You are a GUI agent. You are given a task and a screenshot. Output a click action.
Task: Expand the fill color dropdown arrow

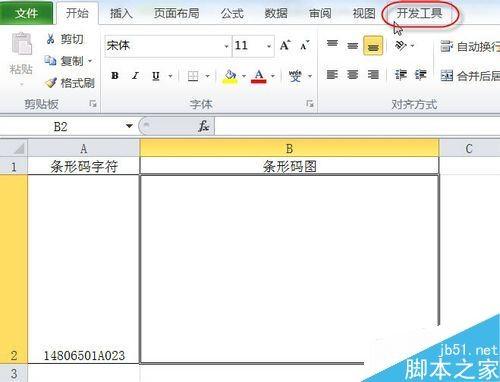click(x=244, y=76)
